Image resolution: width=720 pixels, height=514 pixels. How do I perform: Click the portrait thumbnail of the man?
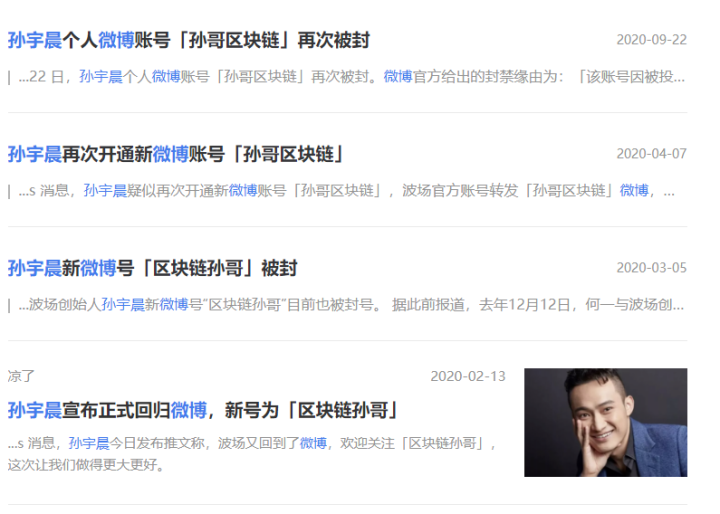[x=606, y=422]
